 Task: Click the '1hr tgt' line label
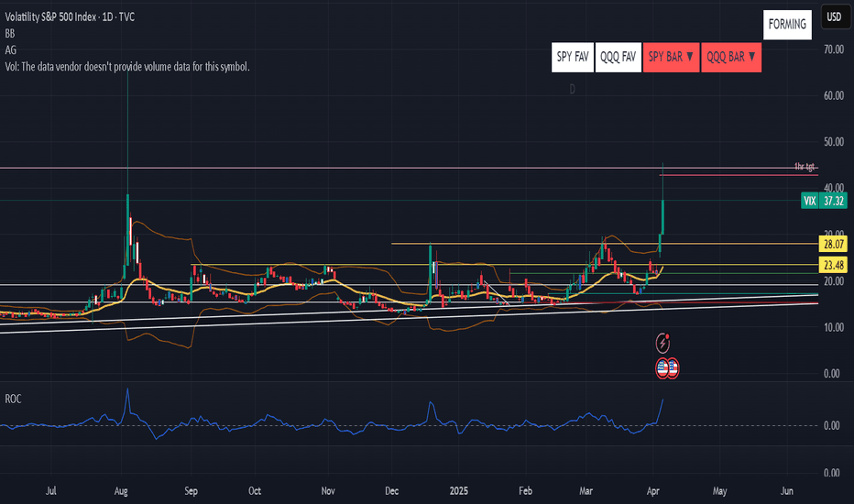coord(804,166)
